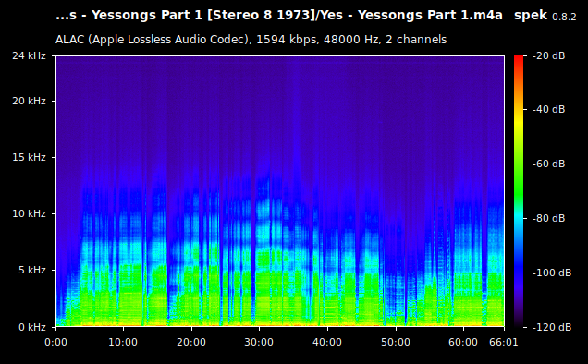This screenshot has height=364, width=588.
Task: Click the 5 kHz frequency label
Action: [32, 270]
